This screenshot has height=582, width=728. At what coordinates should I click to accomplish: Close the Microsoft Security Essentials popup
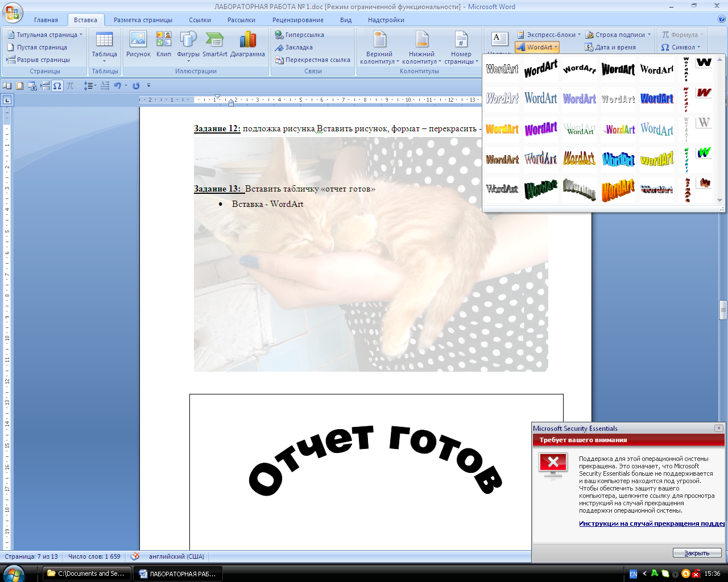tap(719, 428)
